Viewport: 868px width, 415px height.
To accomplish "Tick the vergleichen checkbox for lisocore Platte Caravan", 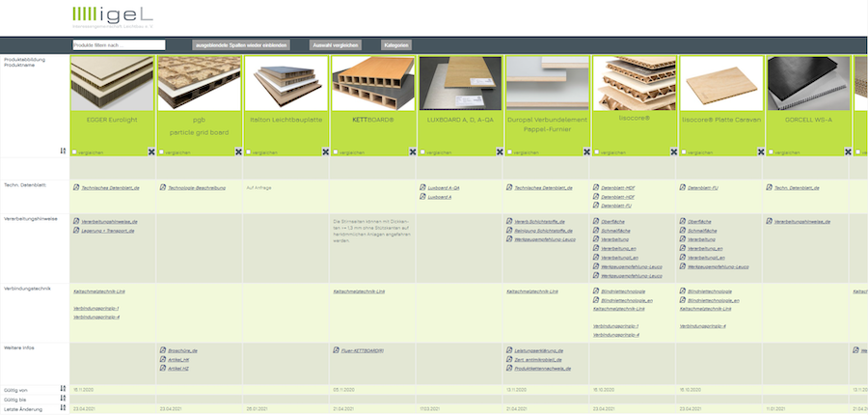I will click(684, 152).
